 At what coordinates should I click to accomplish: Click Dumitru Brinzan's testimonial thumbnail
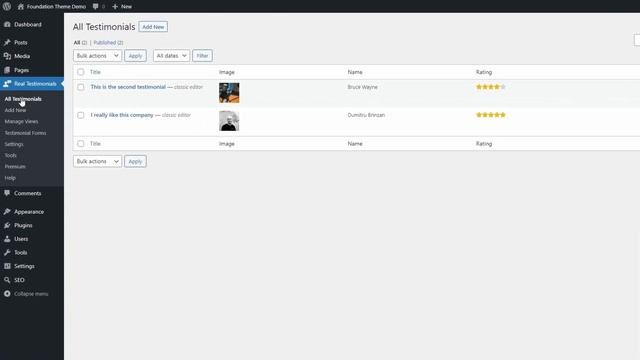click(x=229, y=121)
